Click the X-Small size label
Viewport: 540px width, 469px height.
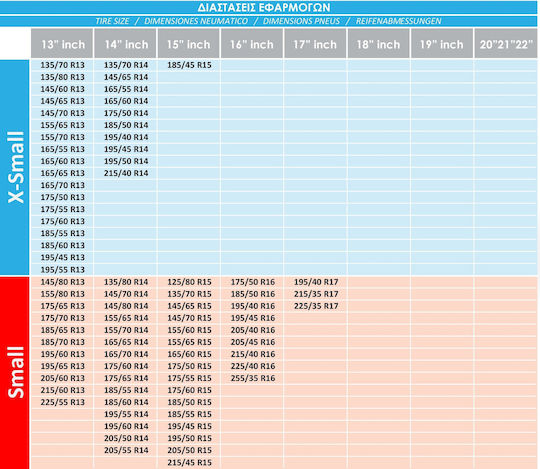point(14,167)
